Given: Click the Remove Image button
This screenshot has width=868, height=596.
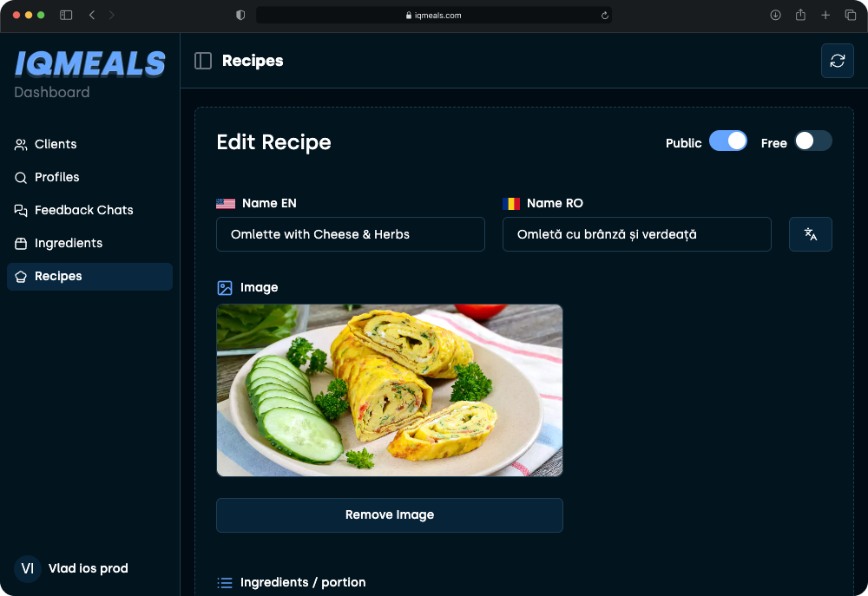Looking at the screenshot, I should coord(390,514).
